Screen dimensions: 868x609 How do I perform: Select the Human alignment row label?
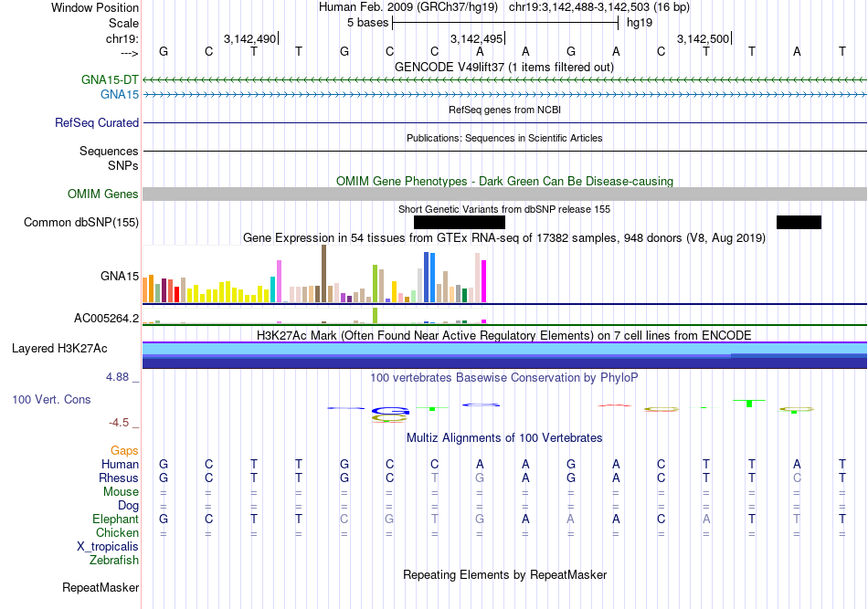(120, 464)
